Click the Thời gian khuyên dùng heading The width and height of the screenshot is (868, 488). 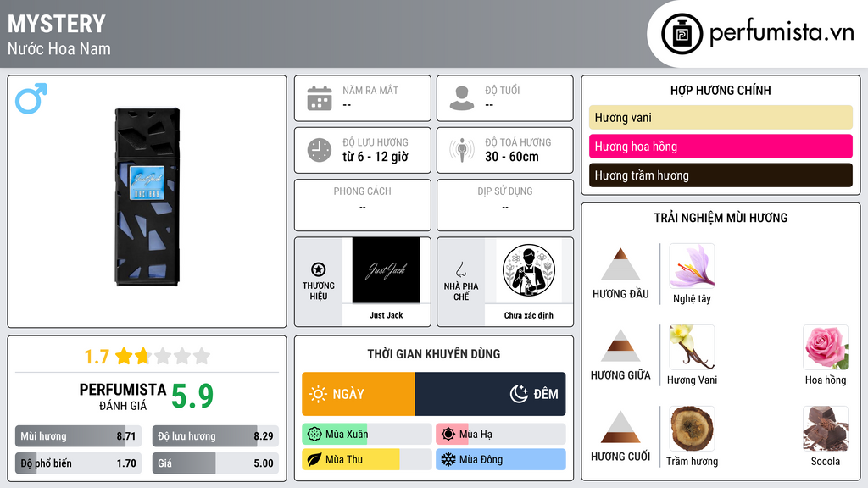coord(434,353)
